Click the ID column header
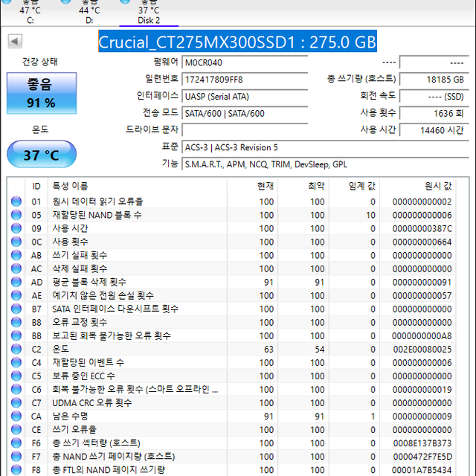Viewport: 476px width, 476px height. pos(36,186)
